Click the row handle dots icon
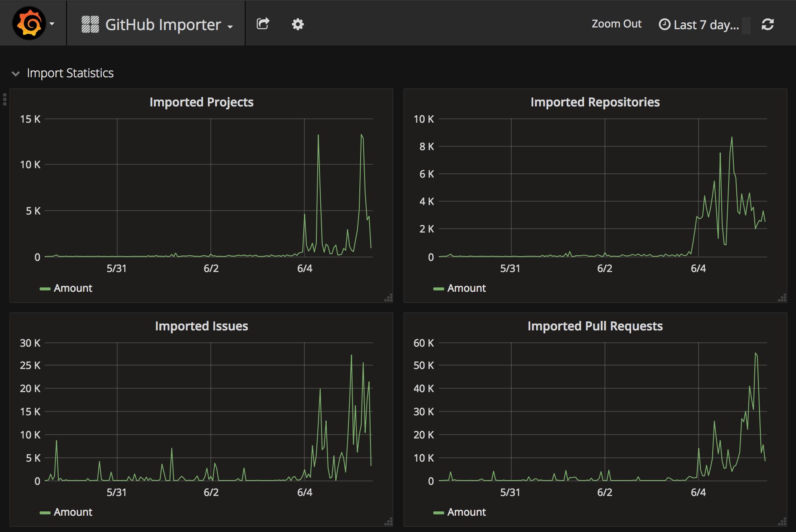This screenshot has width=796, height=532. tap(5, 99)
